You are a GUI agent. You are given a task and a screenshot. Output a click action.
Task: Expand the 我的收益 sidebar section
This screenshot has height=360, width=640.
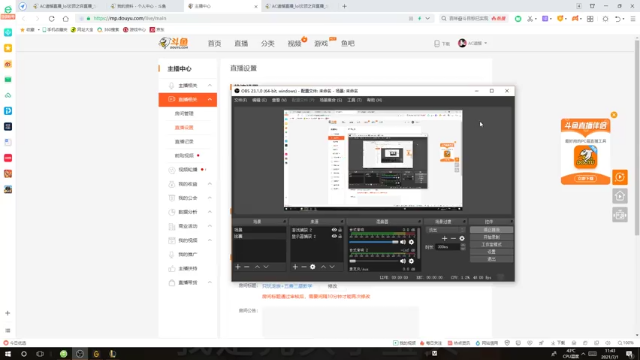point(210,184)
